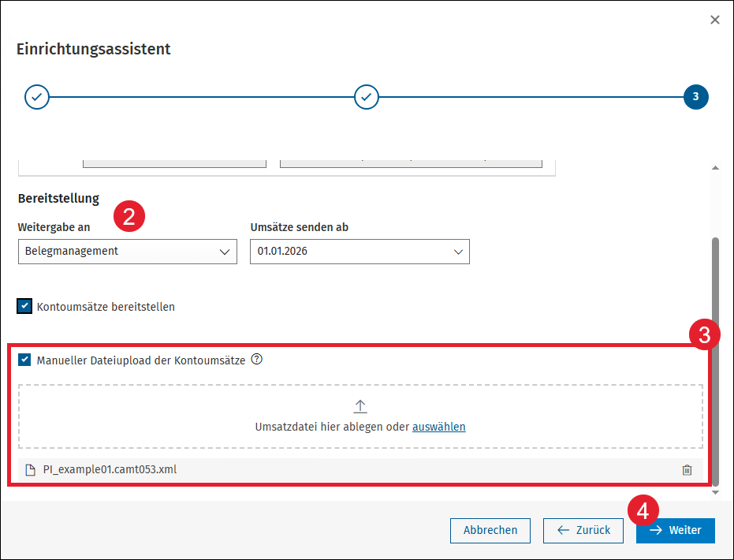Open the Umsätze senden ab date dropdown

tap(360, 252)
